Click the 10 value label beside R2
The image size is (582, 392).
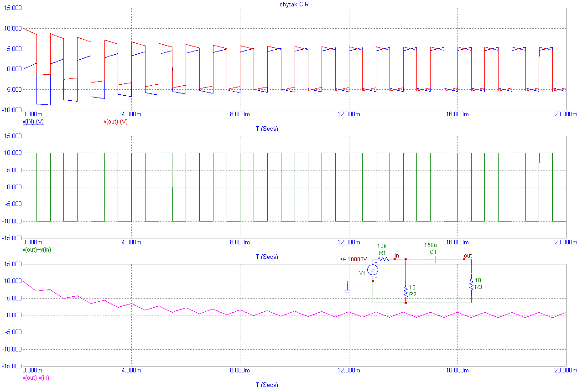pyautogui.click(x=412, y=288)
